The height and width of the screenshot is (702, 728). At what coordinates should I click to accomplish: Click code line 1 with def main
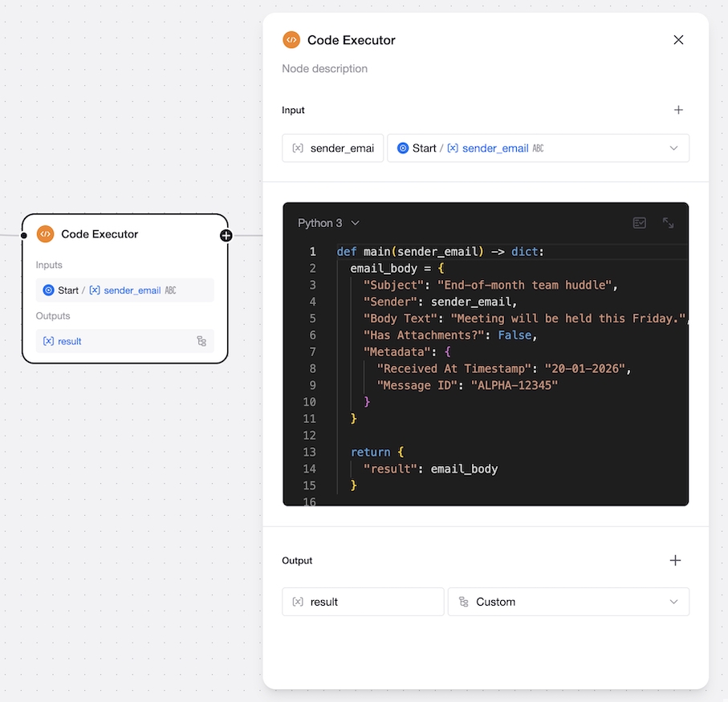coord(440,252)
